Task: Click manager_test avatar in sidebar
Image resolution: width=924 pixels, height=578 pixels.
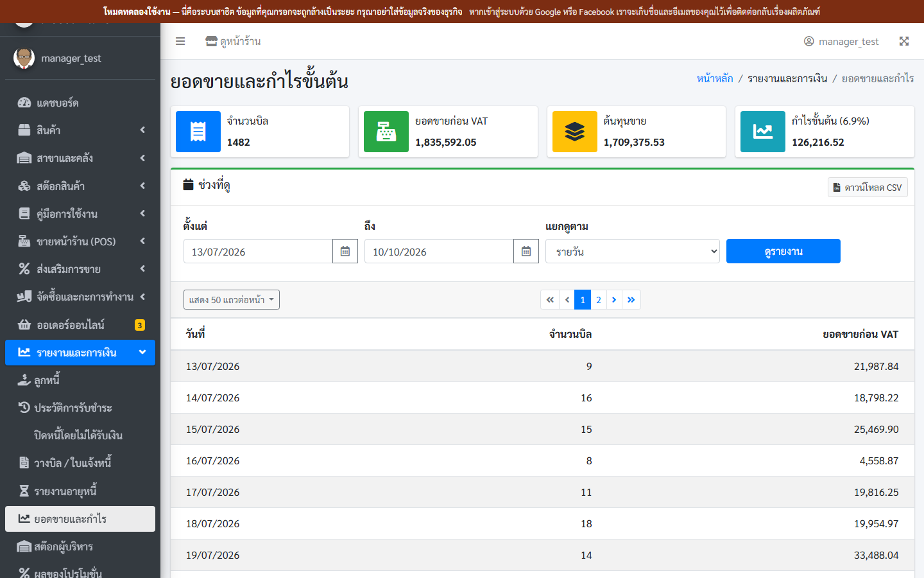Action: point(24,58)
